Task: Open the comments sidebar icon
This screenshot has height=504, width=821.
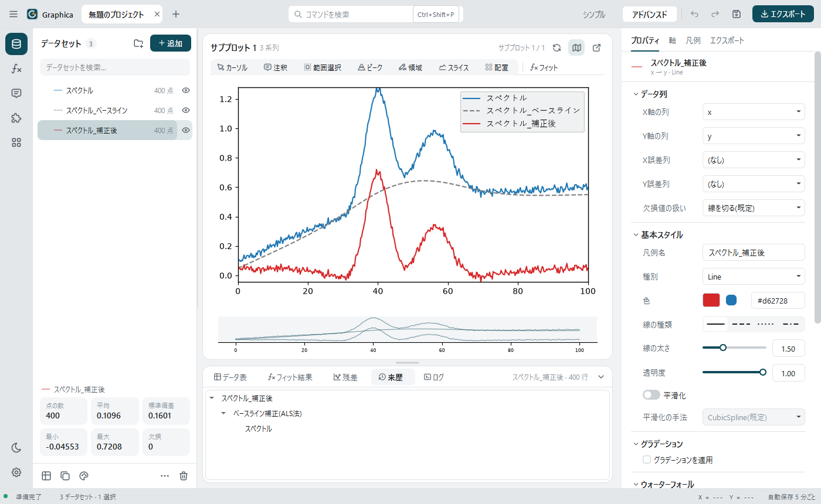Action: 16,93
